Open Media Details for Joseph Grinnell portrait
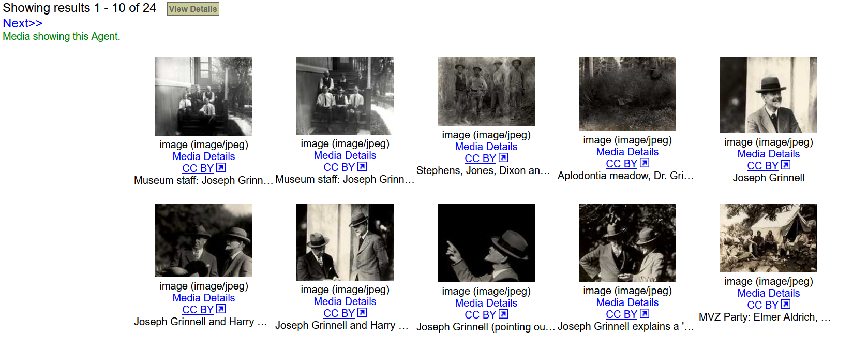This screenshot has height=361, width=868. click(769, 154)
